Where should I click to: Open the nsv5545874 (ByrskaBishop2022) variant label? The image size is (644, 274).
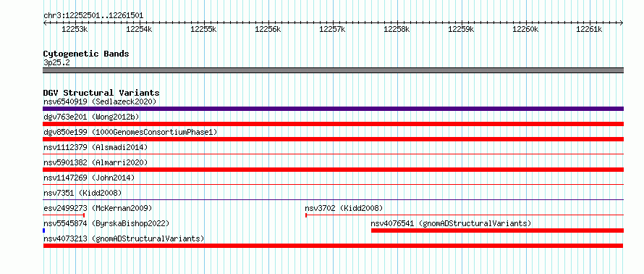click(106, 223)
